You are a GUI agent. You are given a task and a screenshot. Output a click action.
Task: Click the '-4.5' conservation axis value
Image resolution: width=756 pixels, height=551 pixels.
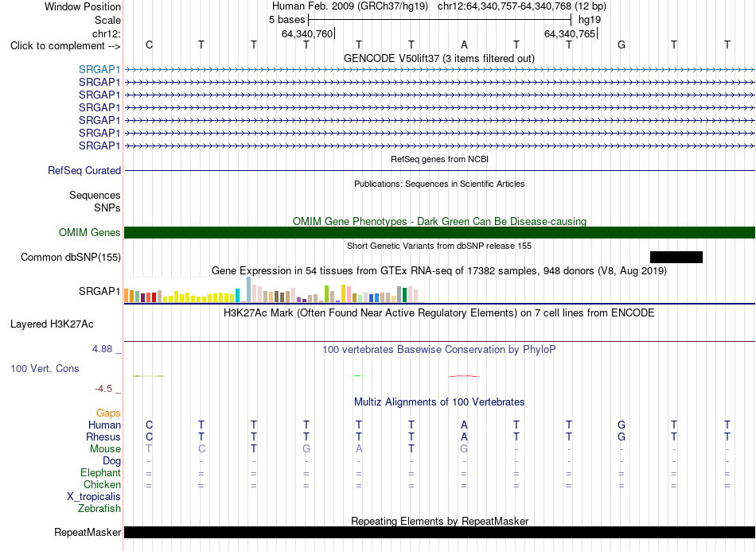coord(103,389)
